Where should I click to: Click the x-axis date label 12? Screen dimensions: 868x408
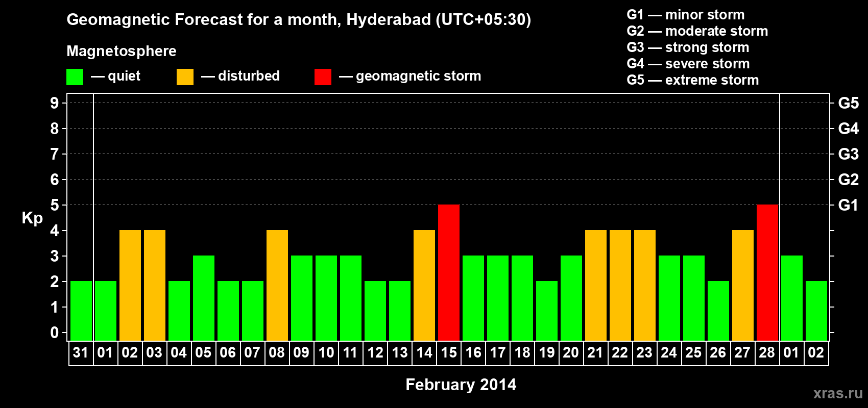[x=375, y=353]
